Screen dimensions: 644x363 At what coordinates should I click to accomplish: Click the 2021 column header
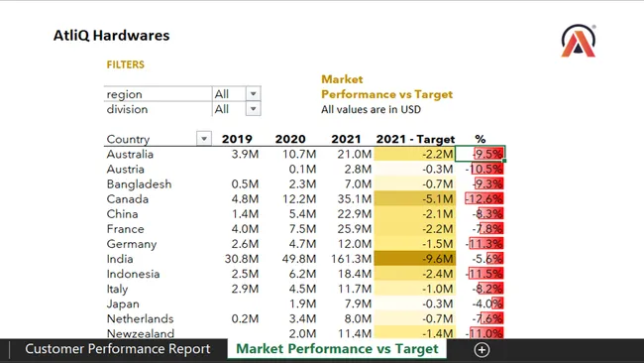pyautogui.click(x=346, y=139)
